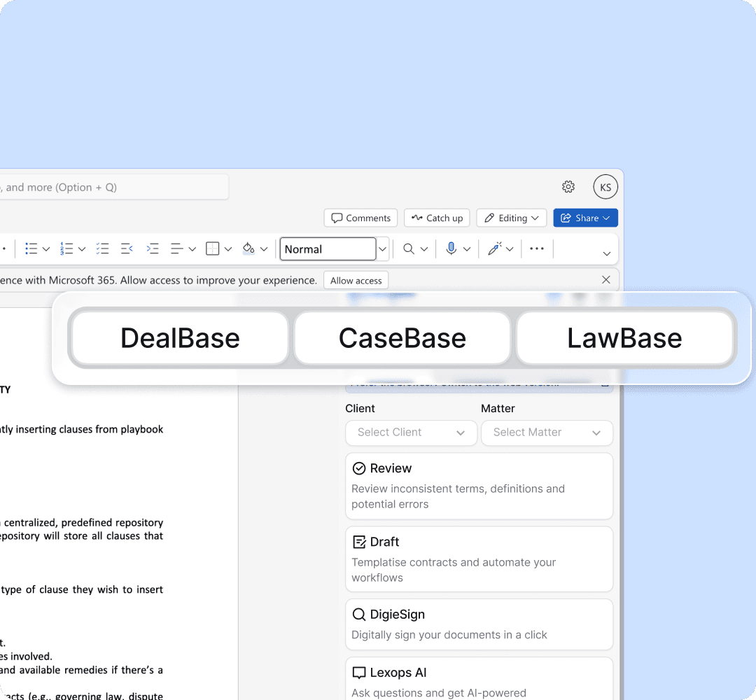756x700 pixels.
Task: Click the Share button
Action: [x=585, y=218]
